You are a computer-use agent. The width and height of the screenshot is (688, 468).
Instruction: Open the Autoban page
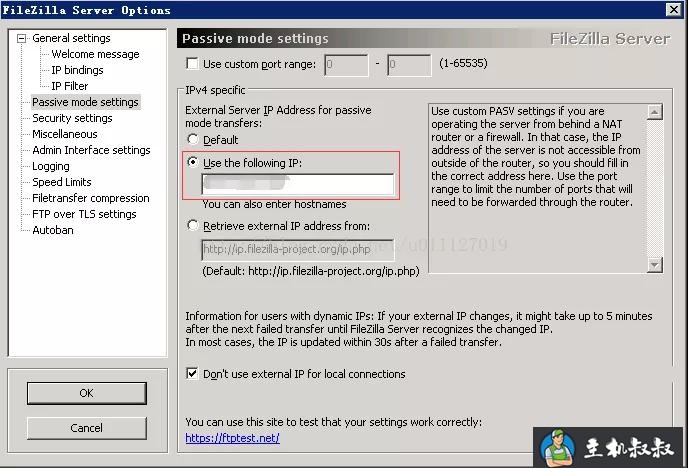coord(53,230)
